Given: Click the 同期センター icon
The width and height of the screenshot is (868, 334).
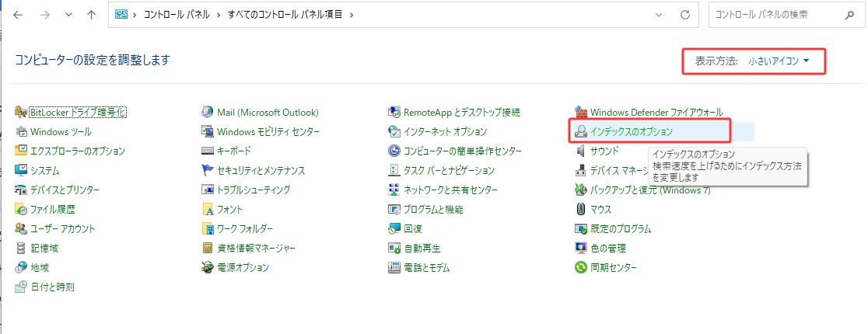Looking at the screenshot, I should click(581, 268).
